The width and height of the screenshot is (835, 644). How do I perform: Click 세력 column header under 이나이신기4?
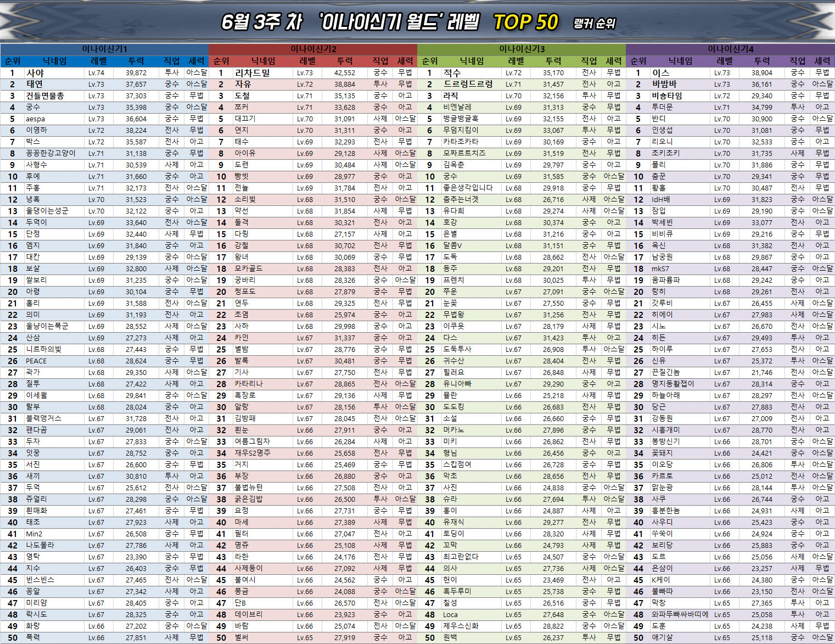822,61
